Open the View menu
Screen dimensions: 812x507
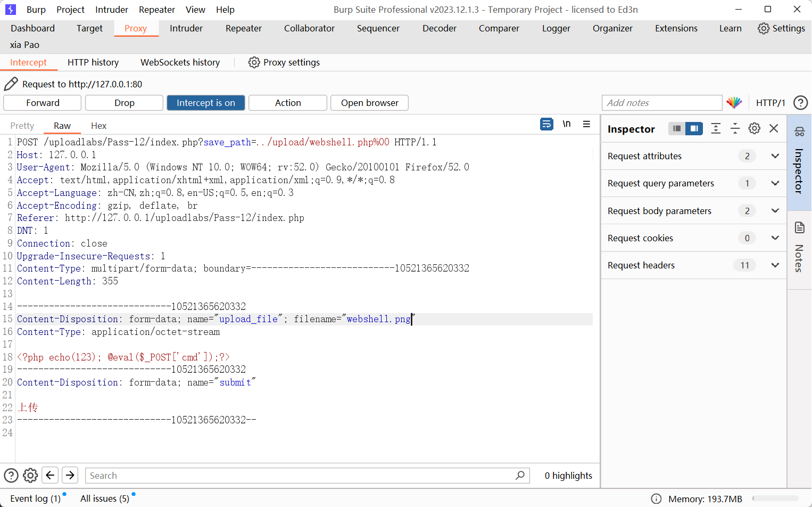pos(195,10)
